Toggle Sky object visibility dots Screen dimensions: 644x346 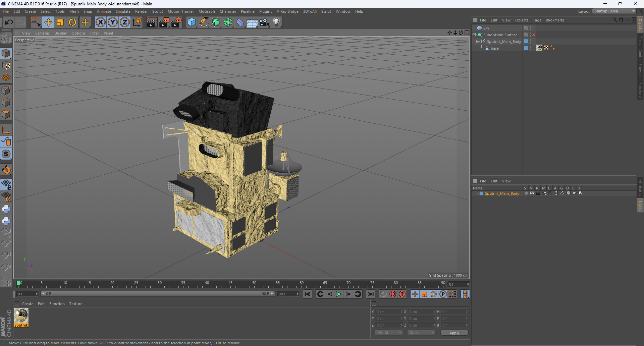pyautogui.click(x=530, y=28)
